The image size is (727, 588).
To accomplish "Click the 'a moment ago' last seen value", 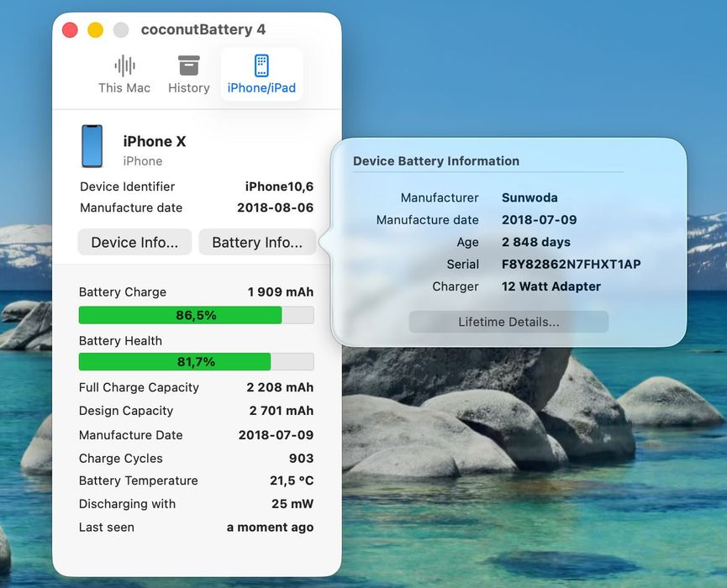I will (x=271, y=528).
